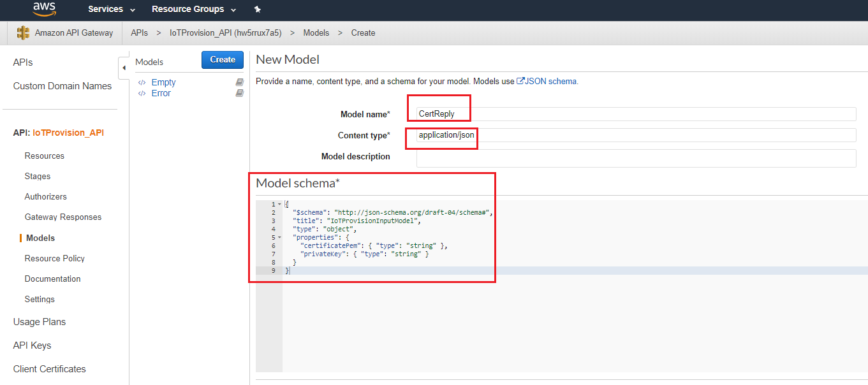Viewport: 868px width, 385px height.
Task: Click the Models panel heading
Action: [149, 62]
